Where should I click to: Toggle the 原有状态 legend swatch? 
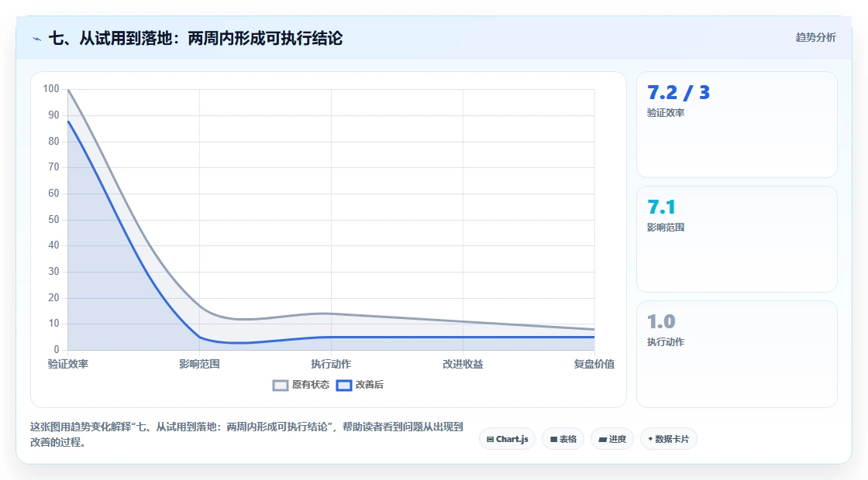[x=281, y=385]
